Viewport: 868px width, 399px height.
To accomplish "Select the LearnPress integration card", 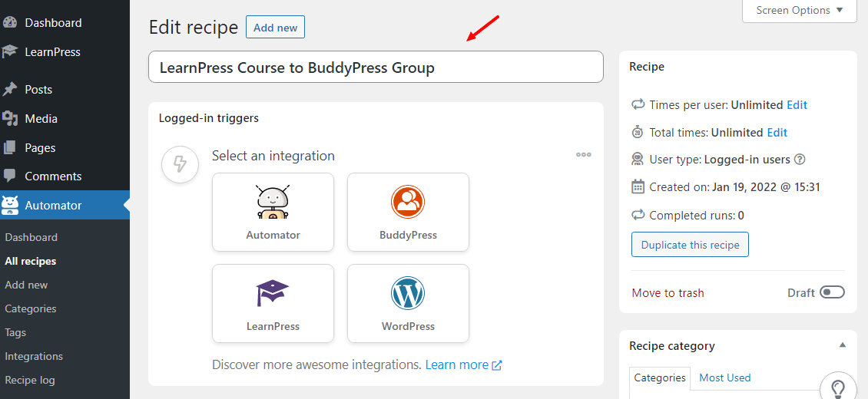I will coord(273,303).
